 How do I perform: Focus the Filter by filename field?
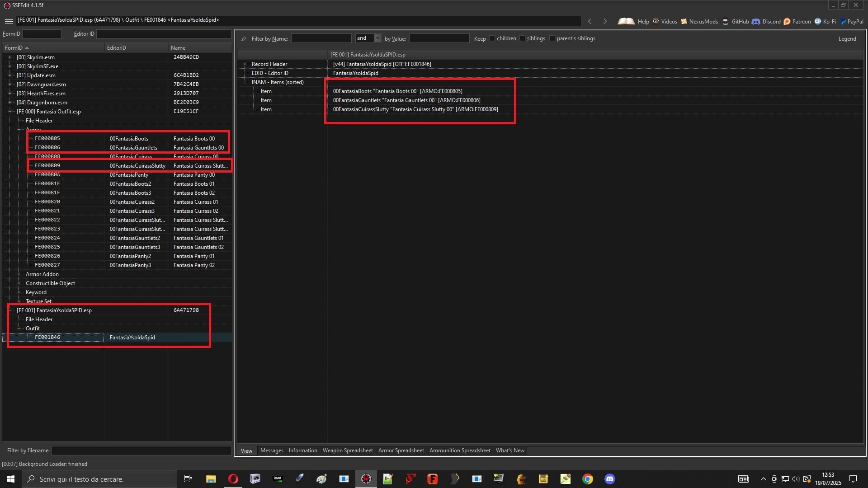tap(142, 450)
